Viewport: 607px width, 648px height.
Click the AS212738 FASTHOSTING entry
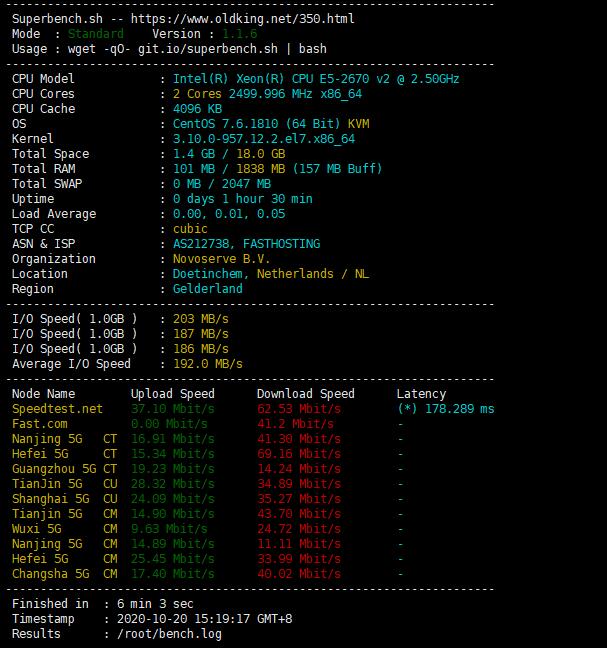pyautogui.click(x=246, y=244)
